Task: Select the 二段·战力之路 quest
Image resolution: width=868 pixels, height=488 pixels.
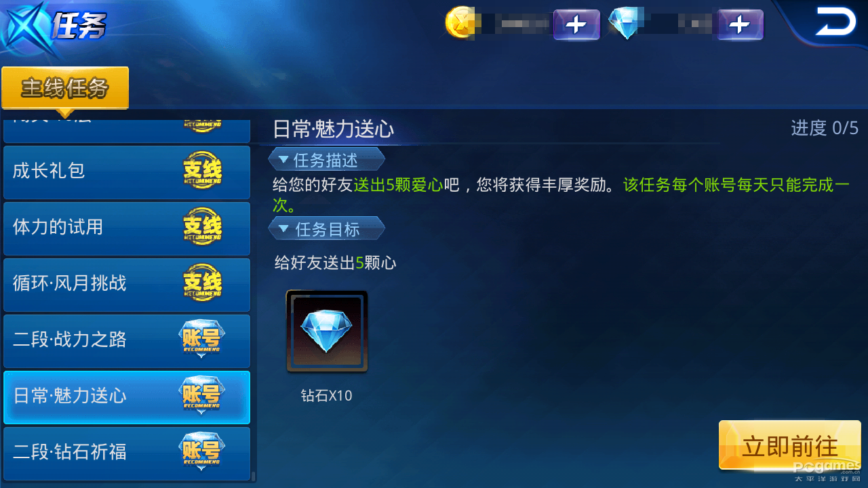Action: [127, 340]
